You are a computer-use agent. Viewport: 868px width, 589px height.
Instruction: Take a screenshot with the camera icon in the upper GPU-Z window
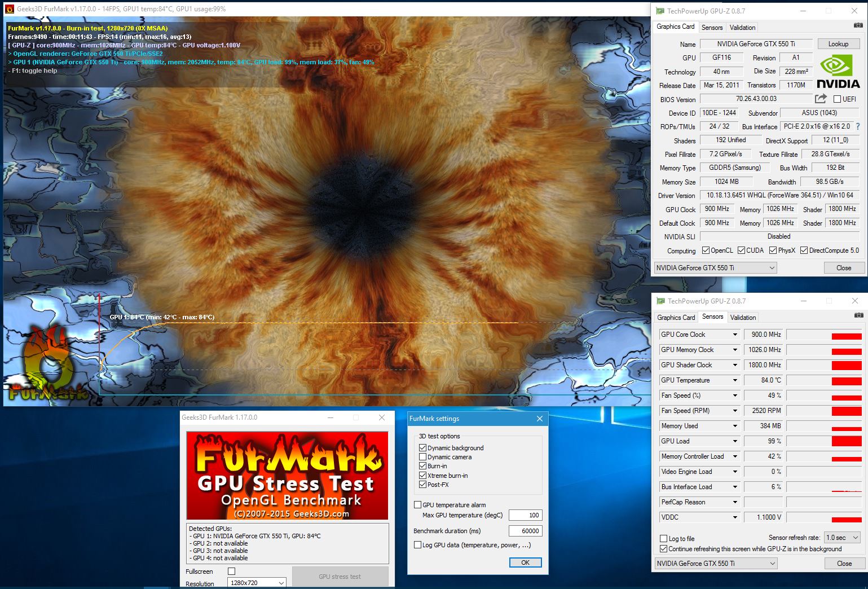pos(858,25)
